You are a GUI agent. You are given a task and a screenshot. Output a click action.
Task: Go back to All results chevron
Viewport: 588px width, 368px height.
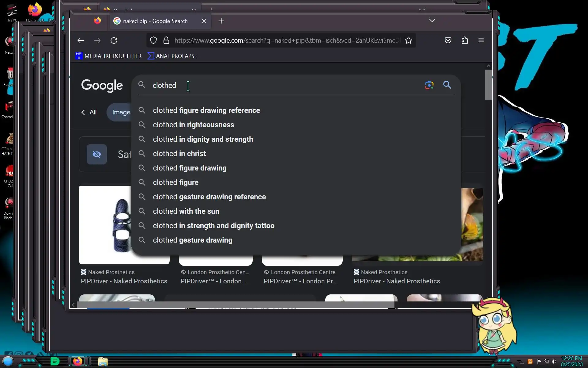(x=89, y=112)
